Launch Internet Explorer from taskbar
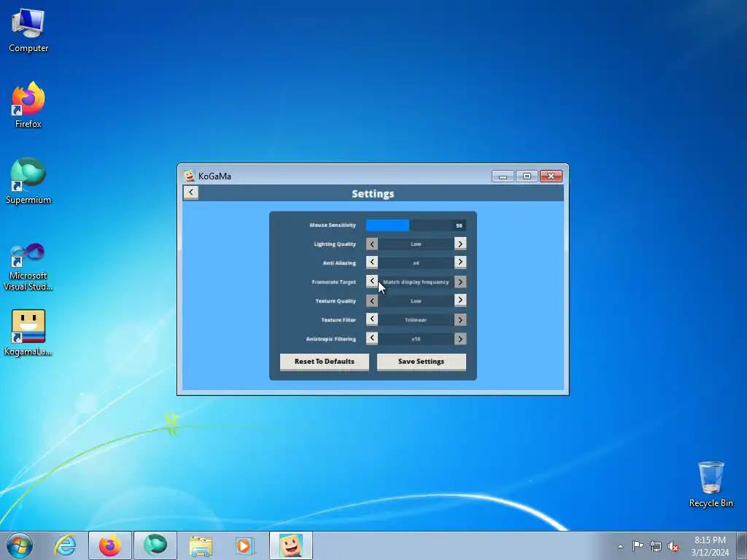747x560 pixels. click(65, 545)
